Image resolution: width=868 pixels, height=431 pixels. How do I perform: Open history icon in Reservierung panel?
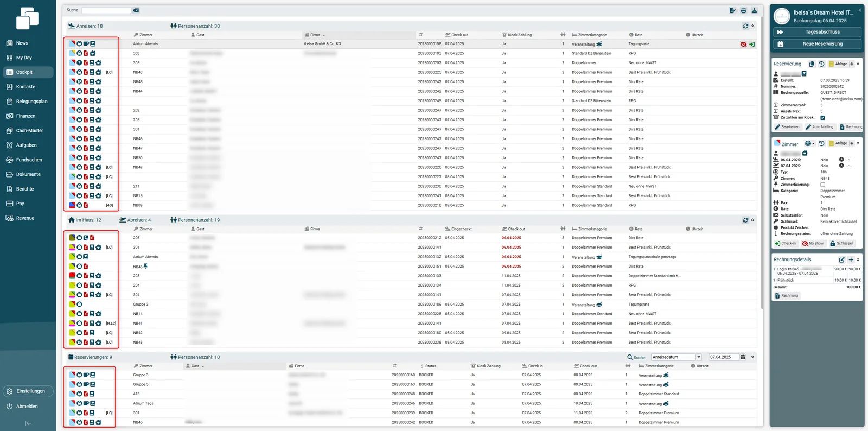[821, 64]
